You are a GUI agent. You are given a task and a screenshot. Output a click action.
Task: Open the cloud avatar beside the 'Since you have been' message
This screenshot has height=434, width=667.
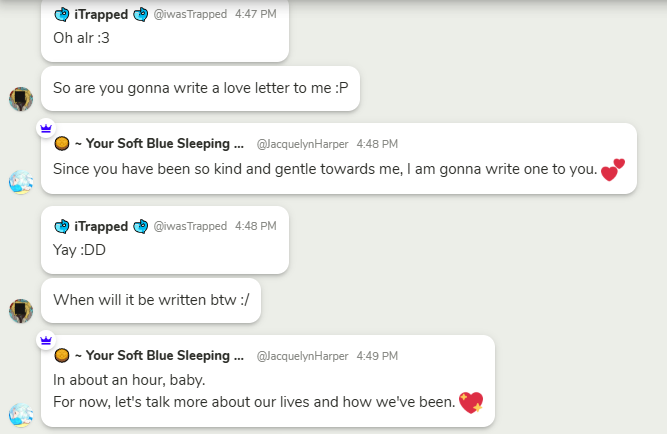(21, 182)
